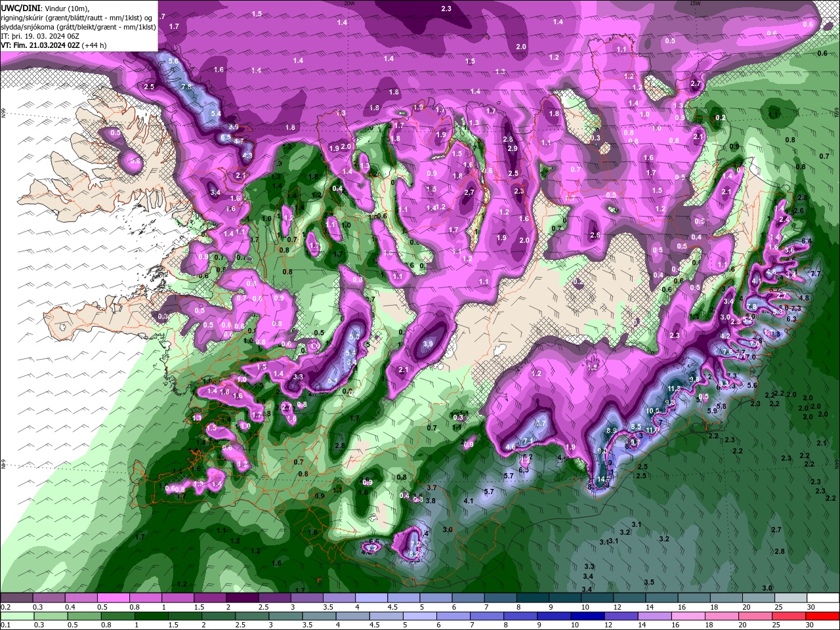The image size is (840, 630).
Task: Click the 9.8 precipitation value
Action: [x=694, y=379]
